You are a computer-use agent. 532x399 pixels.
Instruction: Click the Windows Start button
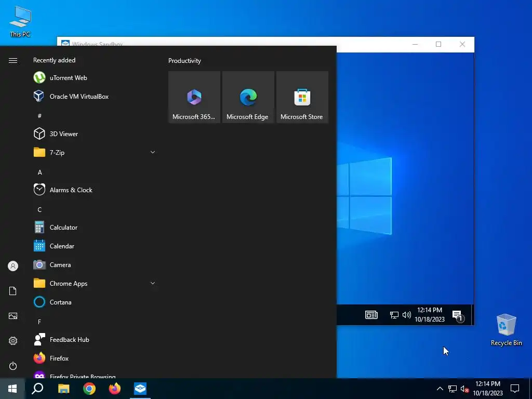(12, 389)
